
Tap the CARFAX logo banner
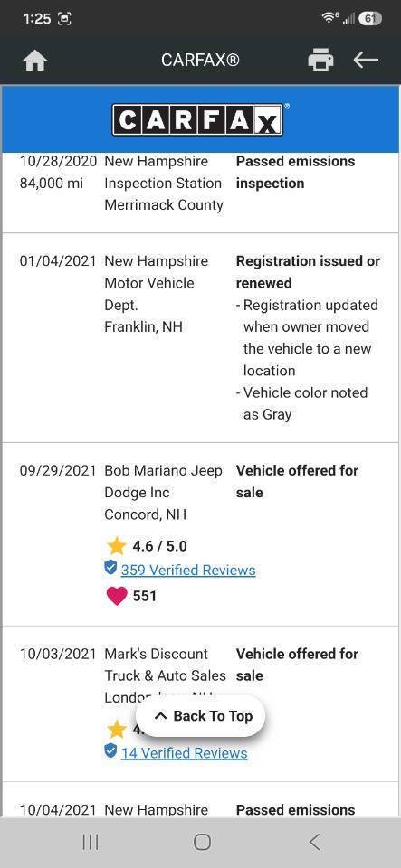[200, 119]
